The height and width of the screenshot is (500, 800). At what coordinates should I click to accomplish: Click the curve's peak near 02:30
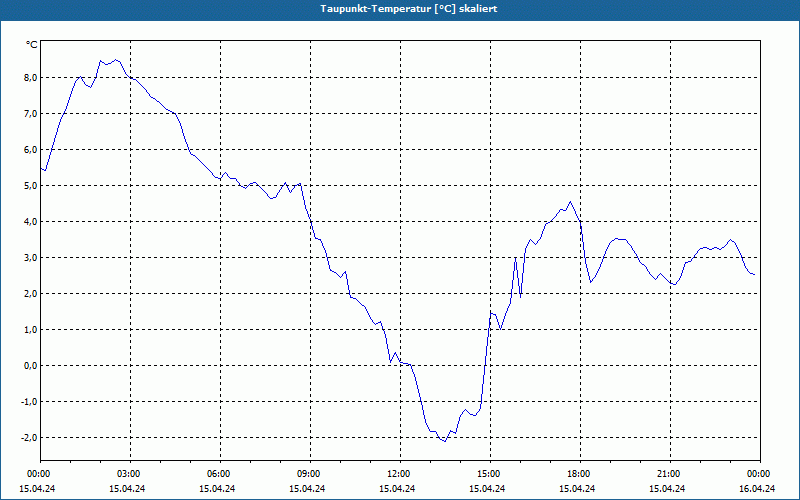[x=117, y=60]
